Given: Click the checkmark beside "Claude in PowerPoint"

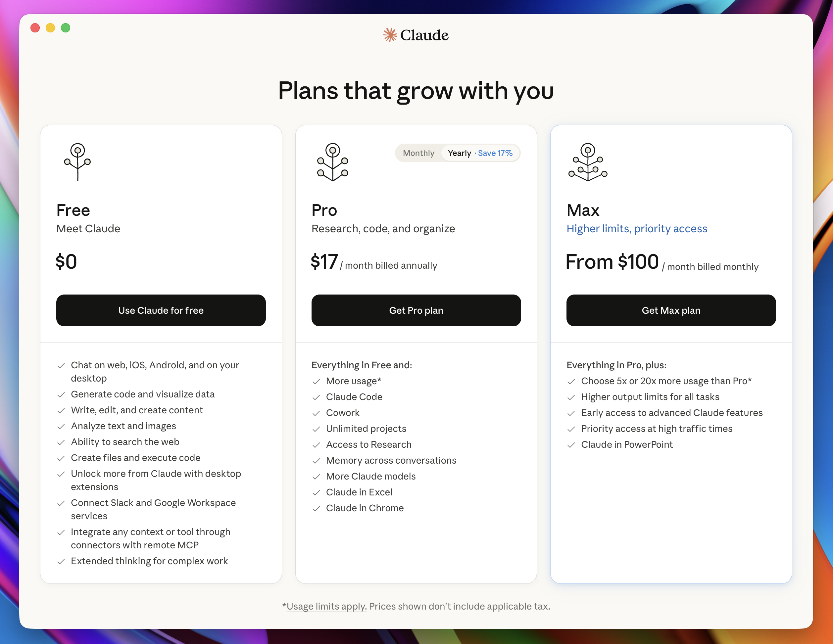Looking at the screenshot, I should [571, 445].
